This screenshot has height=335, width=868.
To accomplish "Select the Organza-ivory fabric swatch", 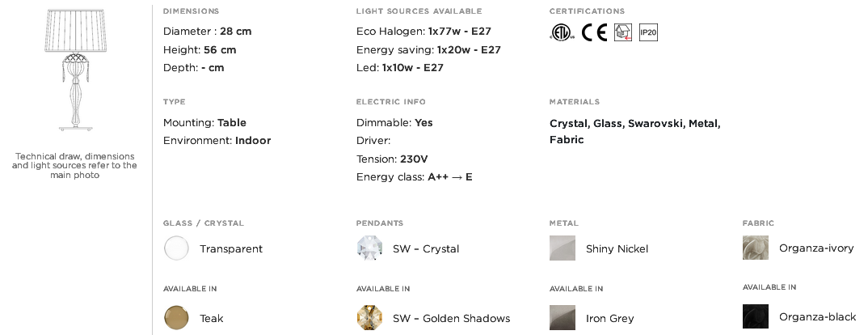I will click(x=756, y=248).
